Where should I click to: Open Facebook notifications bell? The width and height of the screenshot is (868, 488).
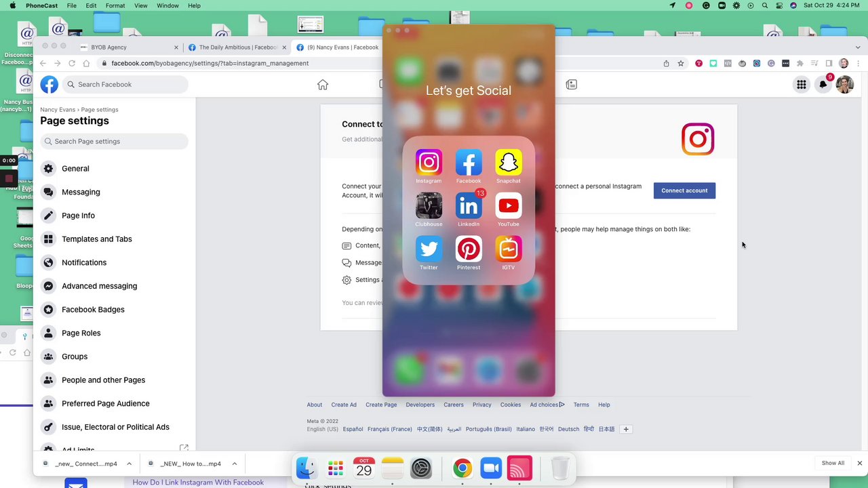click(823, 84)
